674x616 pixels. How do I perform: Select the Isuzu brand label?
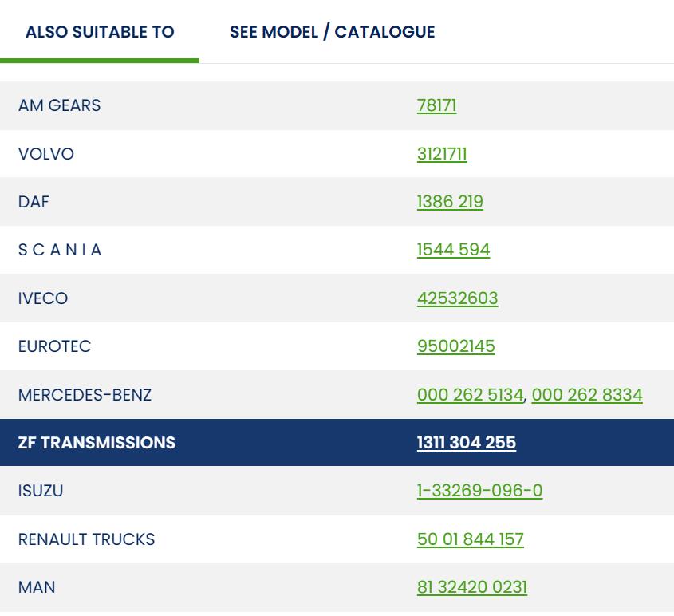coord(40,491)
